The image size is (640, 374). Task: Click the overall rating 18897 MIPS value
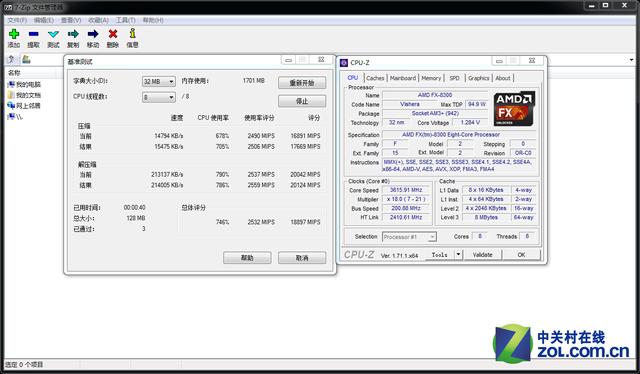(305, 222)
